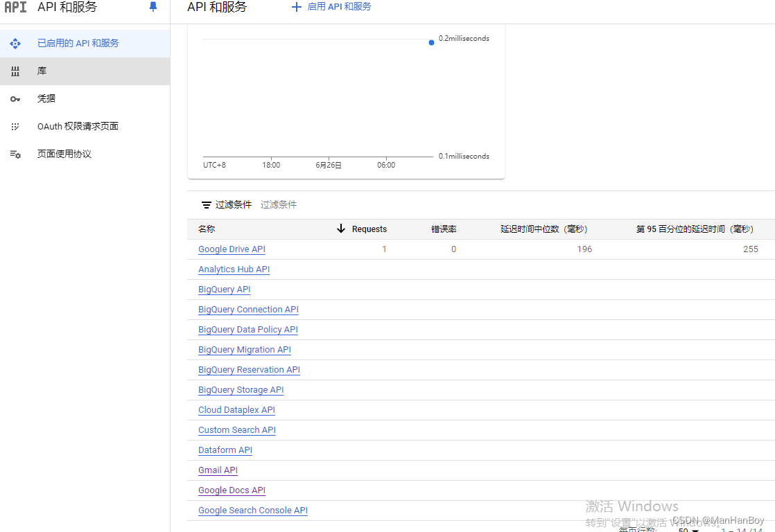Viewport: 775px width, 532px height.
Task: Click the 0.1milliseconds chart axis label
Action: (464, 156)
